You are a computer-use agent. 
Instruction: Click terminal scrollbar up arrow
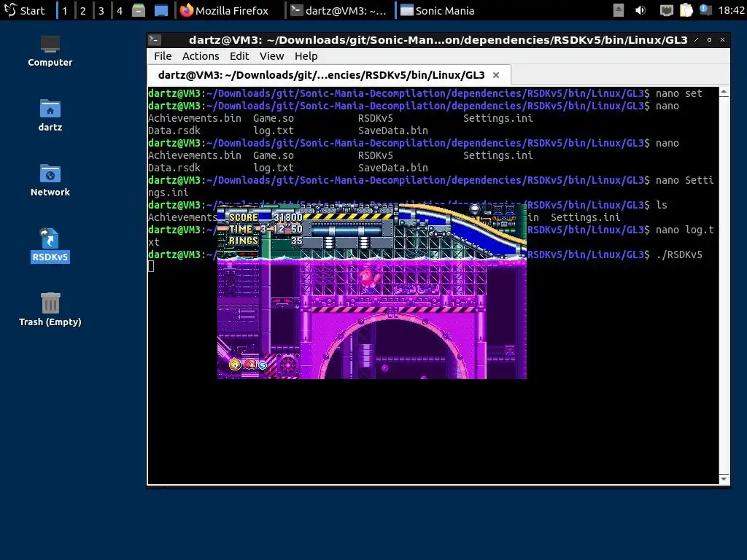[x=724, y=91]
